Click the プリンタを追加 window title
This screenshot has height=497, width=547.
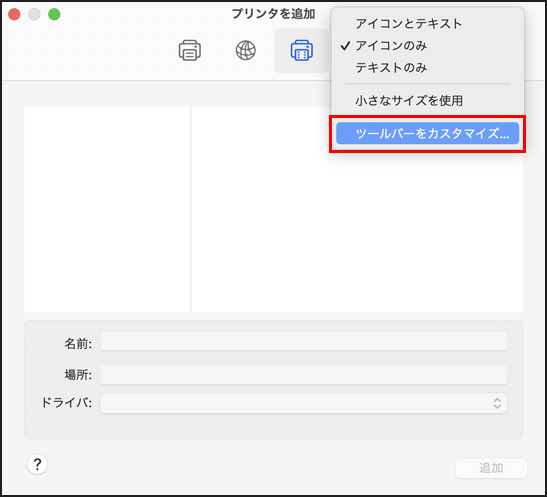click(273, 14)
